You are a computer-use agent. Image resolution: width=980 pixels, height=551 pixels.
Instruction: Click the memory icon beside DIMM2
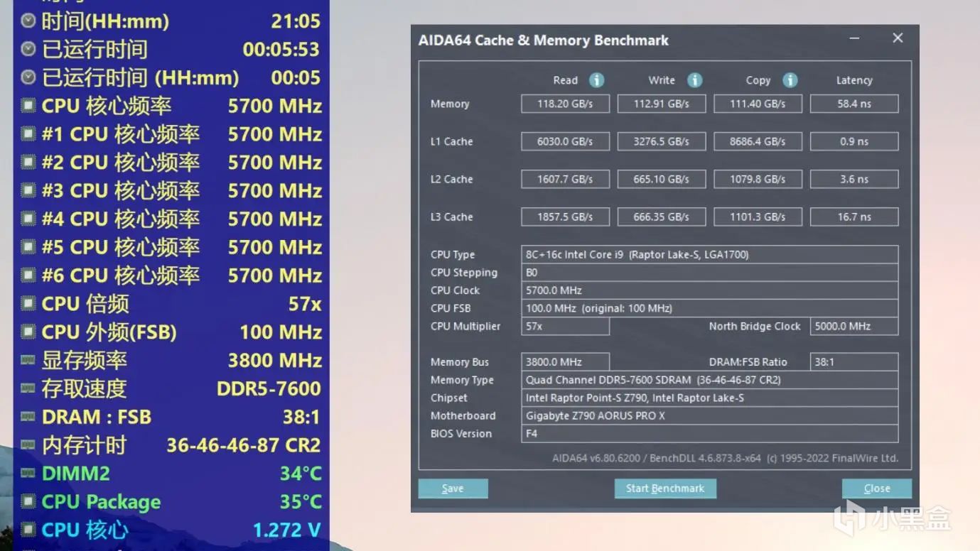[x=28, y=473]
